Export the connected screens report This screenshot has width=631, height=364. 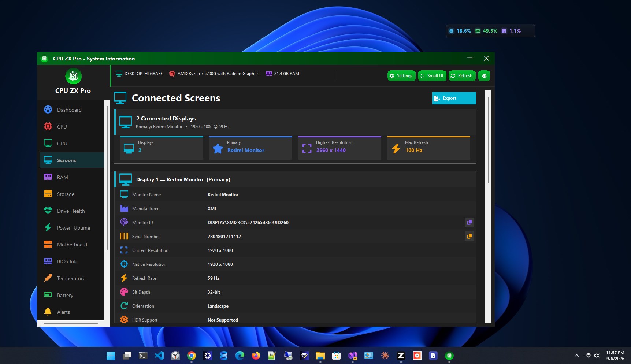454,98
